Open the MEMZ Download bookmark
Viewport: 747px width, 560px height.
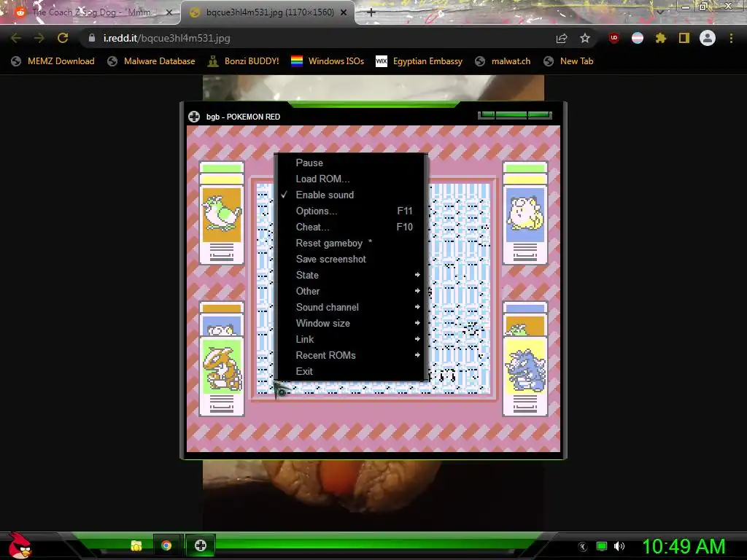53,61
